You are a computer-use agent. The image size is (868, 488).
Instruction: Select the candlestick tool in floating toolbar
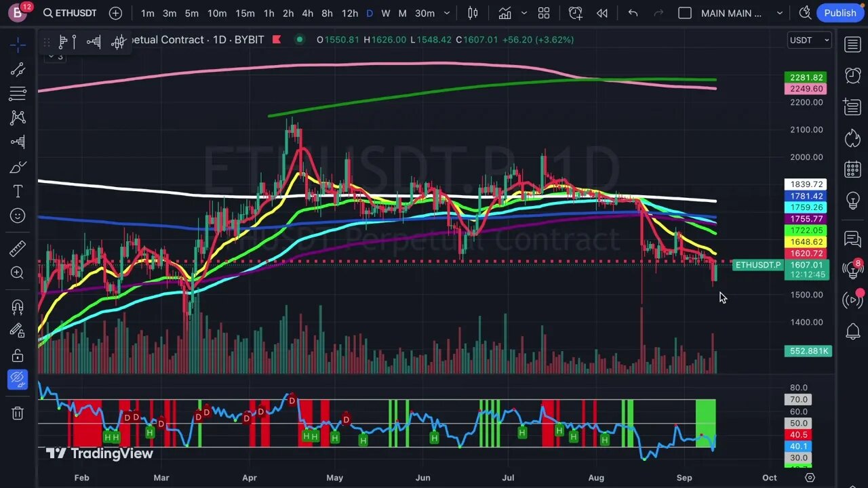tap(118, 42)
